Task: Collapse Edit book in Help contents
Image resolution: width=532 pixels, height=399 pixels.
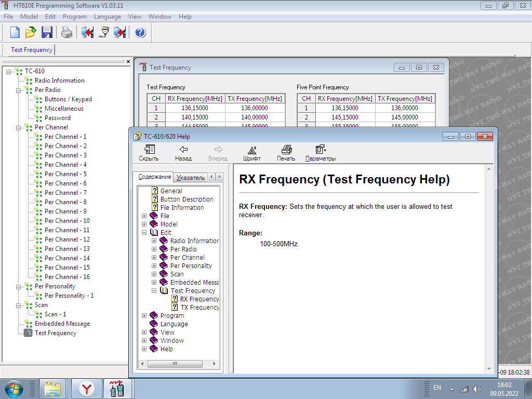Action: click(x=144, y=232)
